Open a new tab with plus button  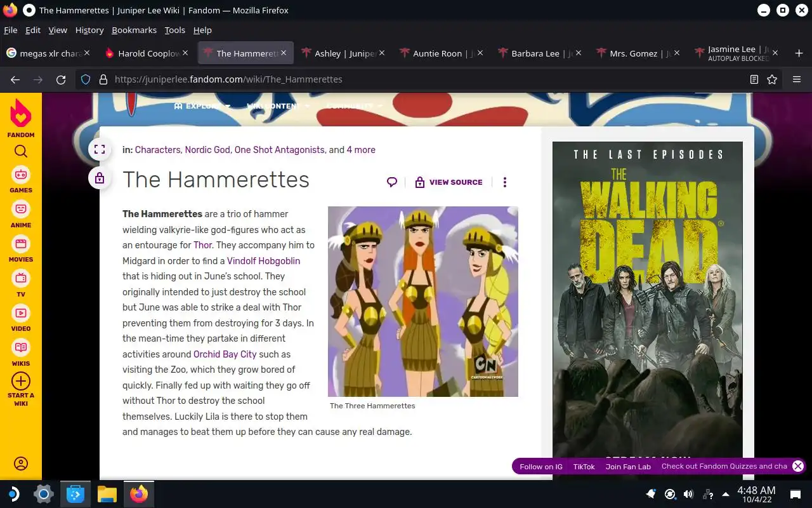tap(799, 53)
